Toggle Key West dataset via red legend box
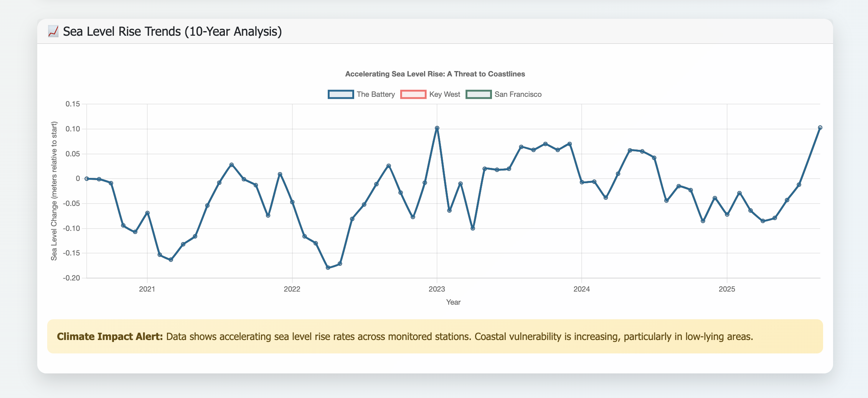Screen dimensions: 868x398 [x=413, y=95]
